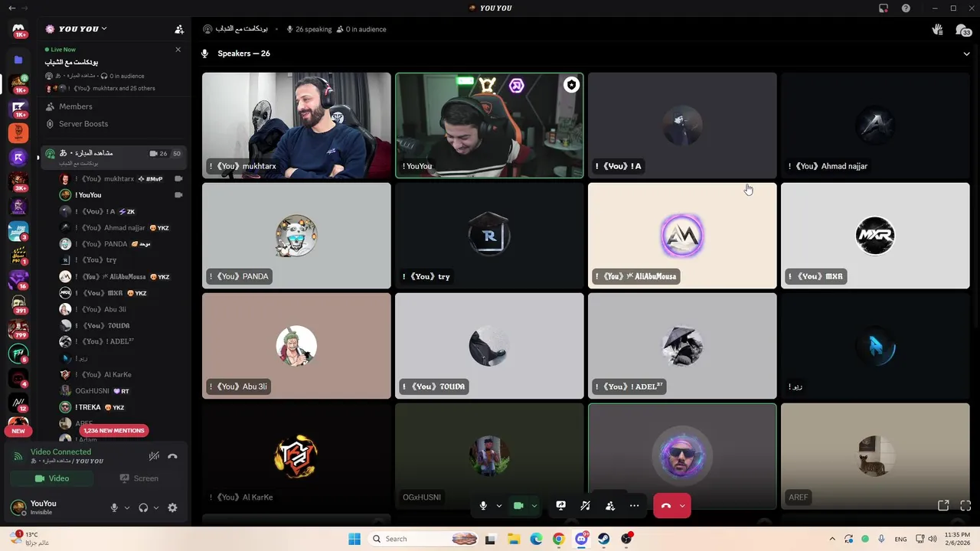
Task: Leave stage with the red disconnect button
Action: coord(665,506)
